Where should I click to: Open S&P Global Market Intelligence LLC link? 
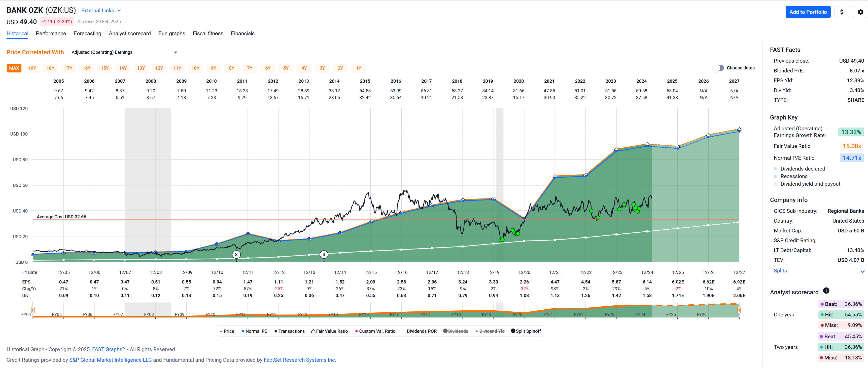[111, 360]
